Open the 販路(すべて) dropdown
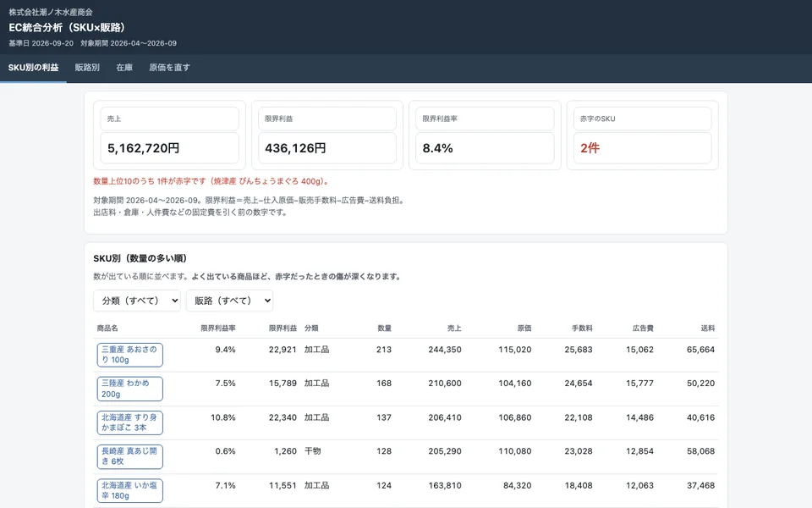 click(229, 301)
